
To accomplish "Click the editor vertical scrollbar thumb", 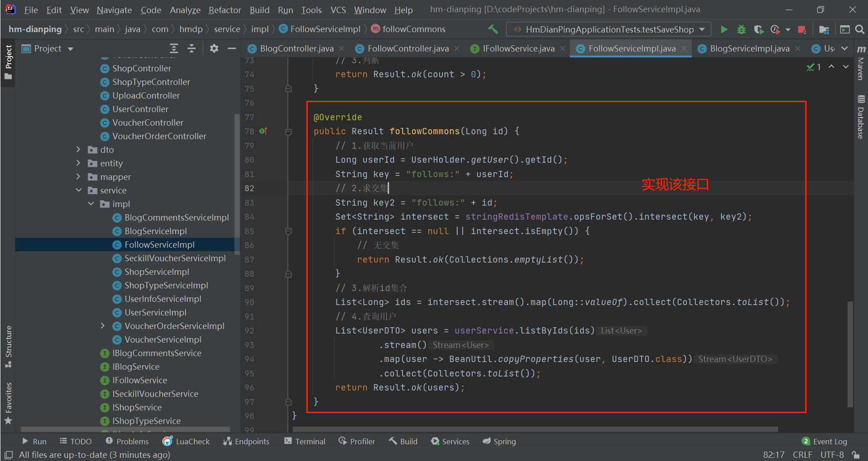I will 850,354.
